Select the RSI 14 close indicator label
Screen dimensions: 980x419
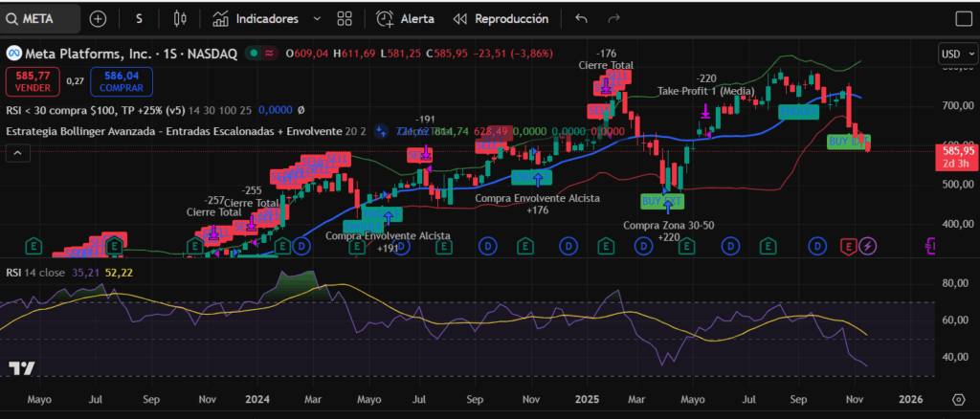click(38, 273)
